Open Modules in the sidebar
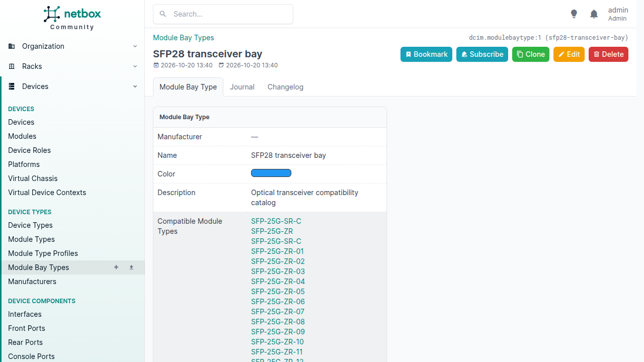644x362 pixels. click(22, 136)
